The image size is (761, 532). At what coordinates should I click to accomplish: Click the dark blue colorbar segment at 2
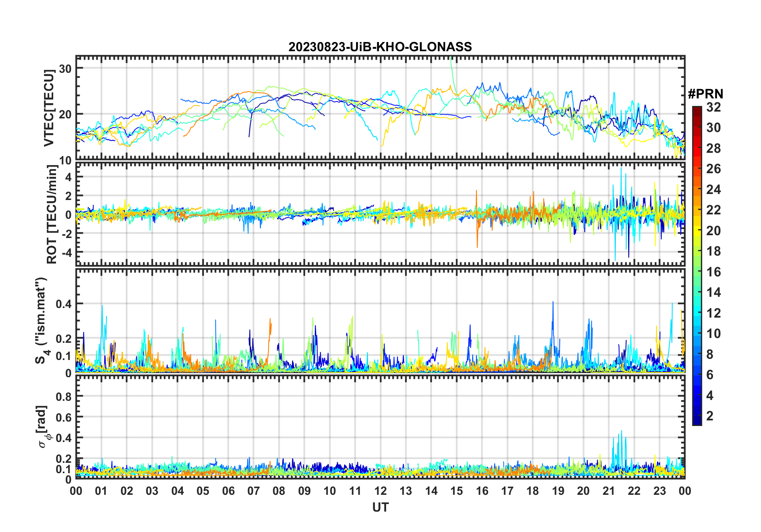pyautogui.click(x=697, y=416)
